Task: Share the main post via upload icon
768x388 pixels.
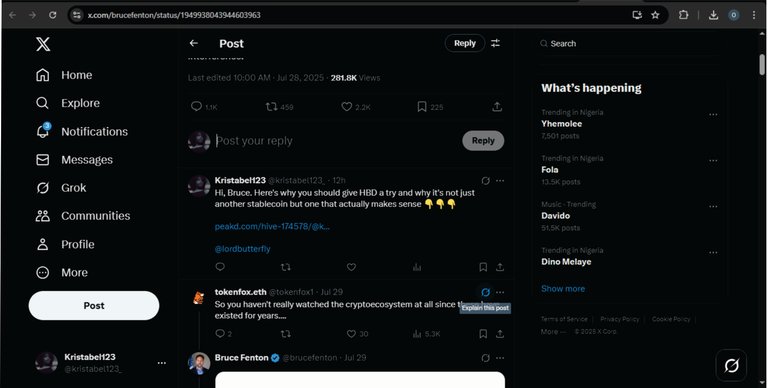Action: [497, 106]
